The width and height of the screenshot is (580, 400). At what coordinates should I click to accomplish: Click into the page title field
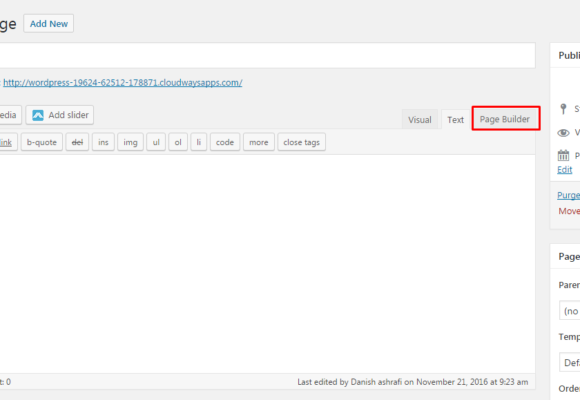point(267,56)
